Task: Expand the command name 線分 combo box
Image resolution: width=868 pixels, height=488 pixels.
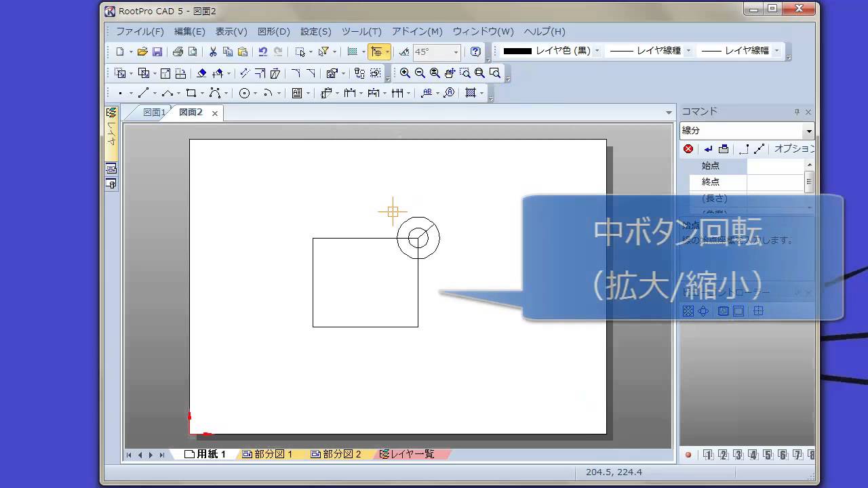Action: point(808,131)
